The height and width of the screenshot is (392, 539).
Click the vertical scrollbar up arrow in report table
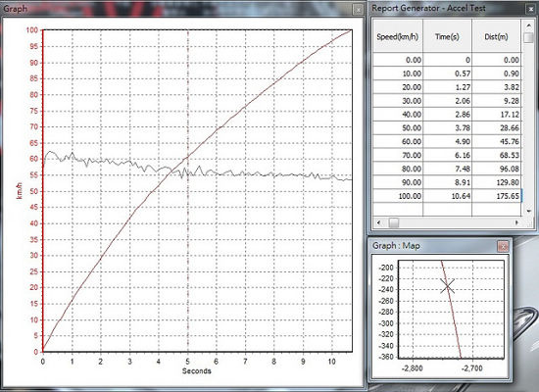click(x=528, y=25)
